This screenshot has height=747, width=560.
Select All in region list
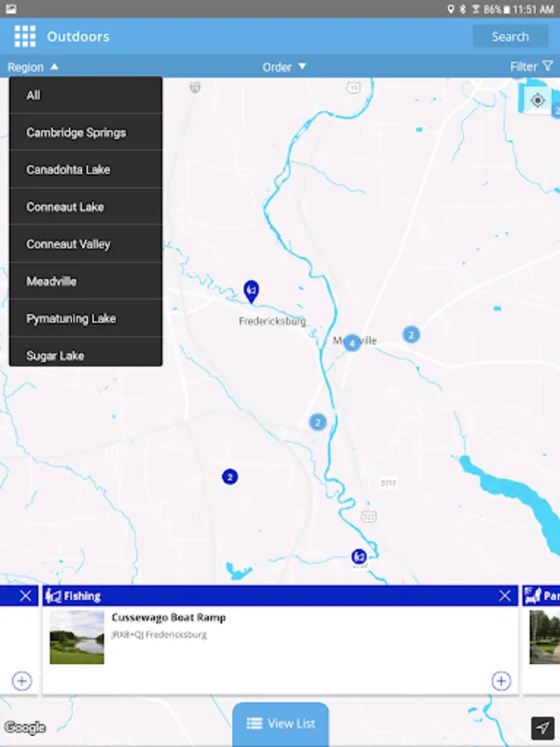click(85, 95)
